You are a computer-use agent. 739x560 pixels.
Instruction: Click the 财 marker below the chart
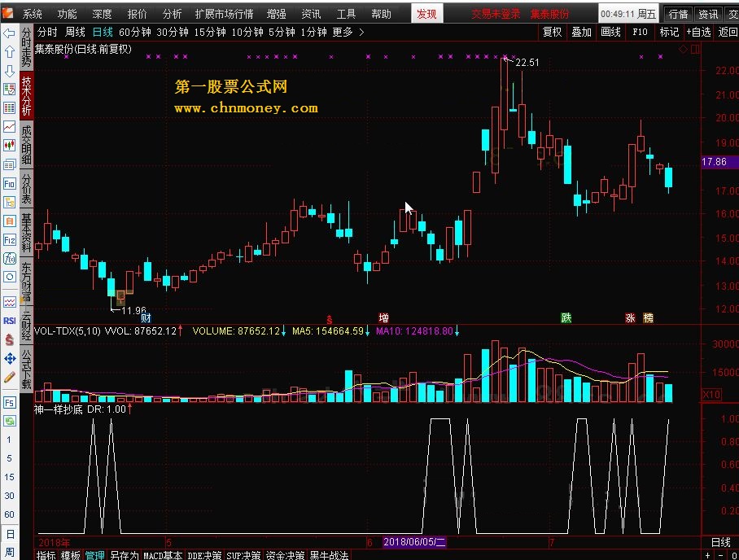click(x=146, y=317)
